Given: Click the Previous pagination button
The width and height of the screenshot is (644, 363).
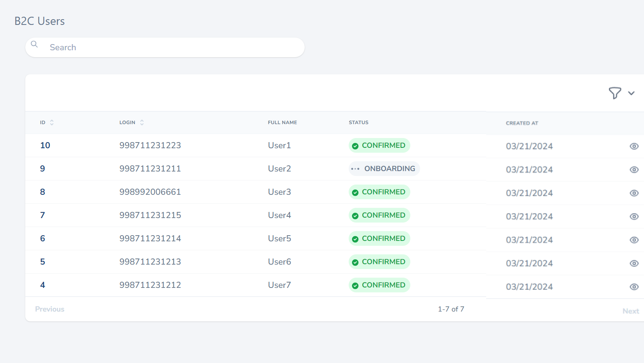Looking at the screenshot, I should [x=50, y=309].
